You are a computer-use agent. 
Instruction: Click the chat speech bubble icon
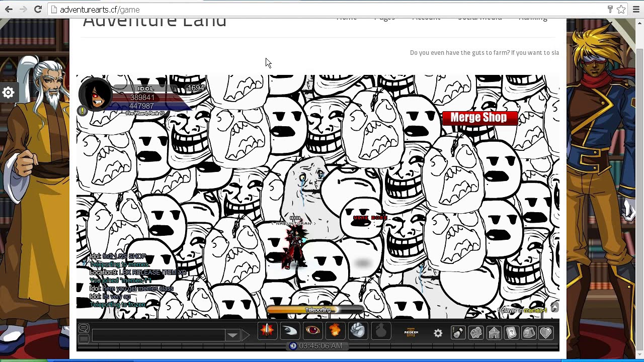(84, 328)
